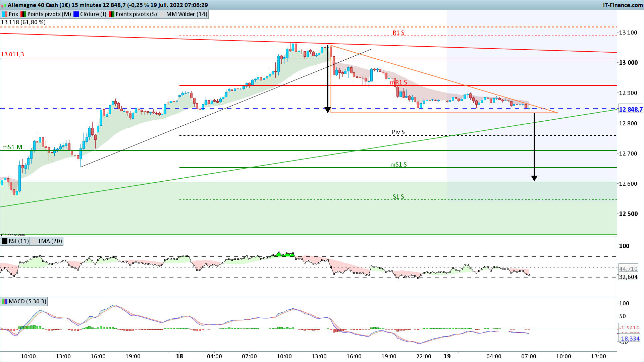Click the Points pivots (M) color icon

click(23, 14)
